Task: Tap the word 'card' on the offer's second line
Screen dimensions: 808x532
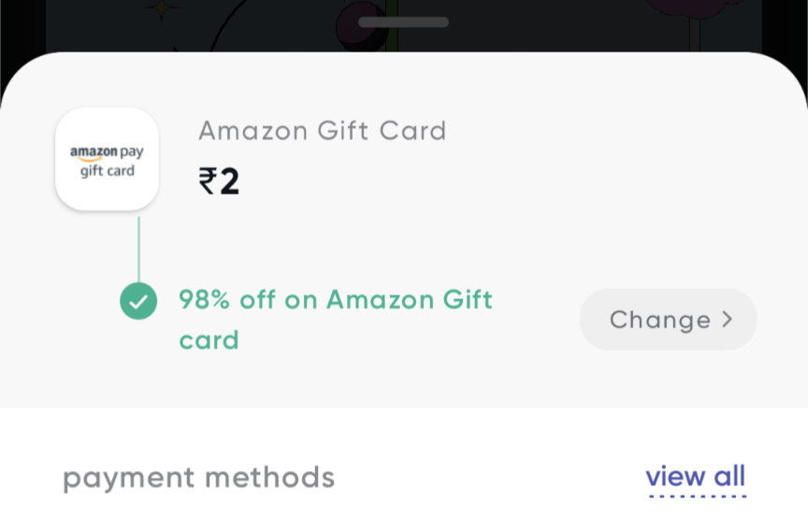Action: (209, 339)
